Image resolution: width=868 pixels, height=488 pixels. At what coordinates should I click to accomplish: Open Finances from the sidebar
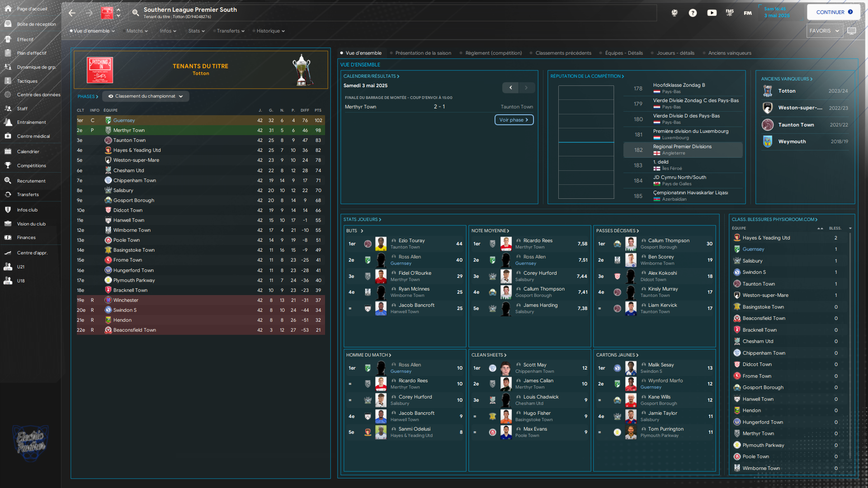pos(26,238)
